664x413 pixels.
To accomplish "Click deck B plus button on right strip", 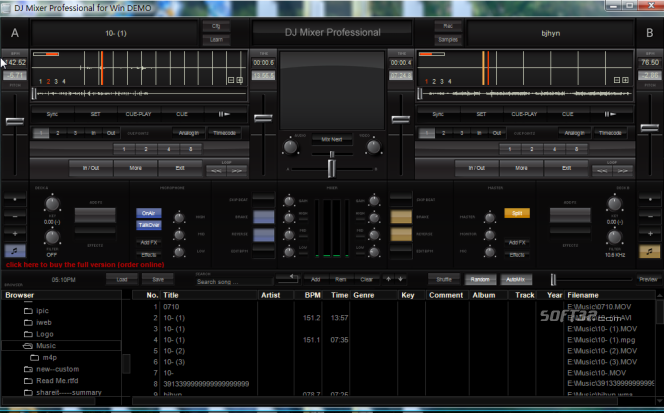I will click(650, 233).
